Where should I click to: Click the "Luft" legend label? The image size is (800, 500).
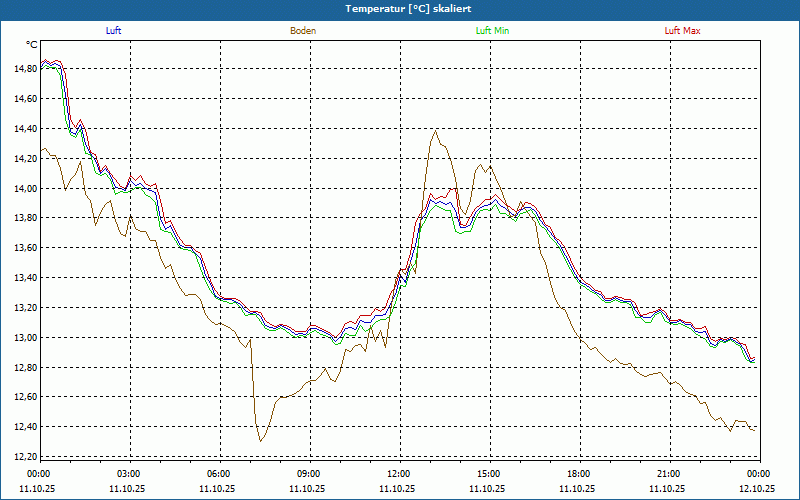[x=114, y=31]
